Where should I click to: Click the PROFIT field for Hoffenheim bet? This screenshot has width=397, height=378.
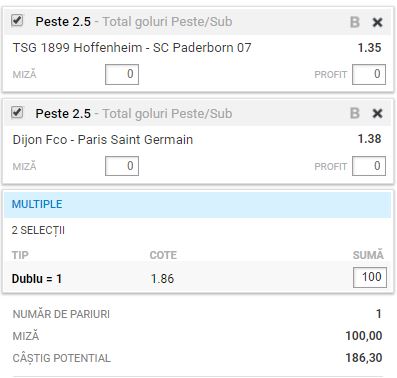click(369, 74)
